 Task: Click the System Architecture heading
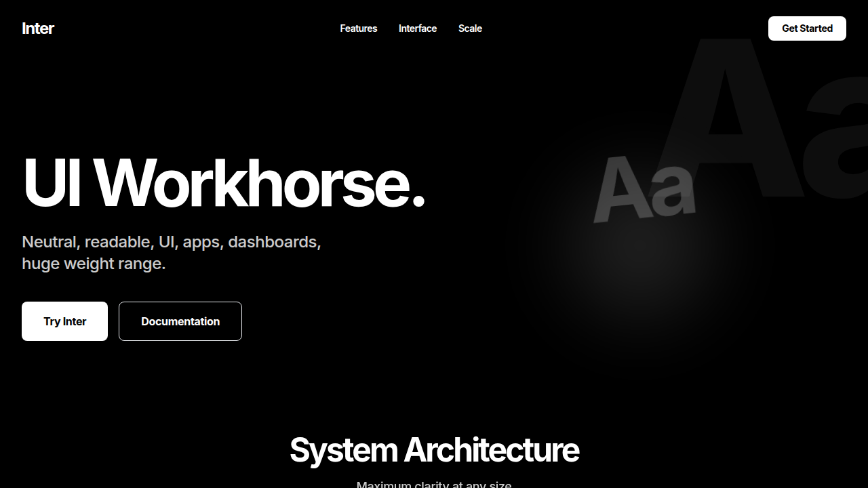point(434,450)
